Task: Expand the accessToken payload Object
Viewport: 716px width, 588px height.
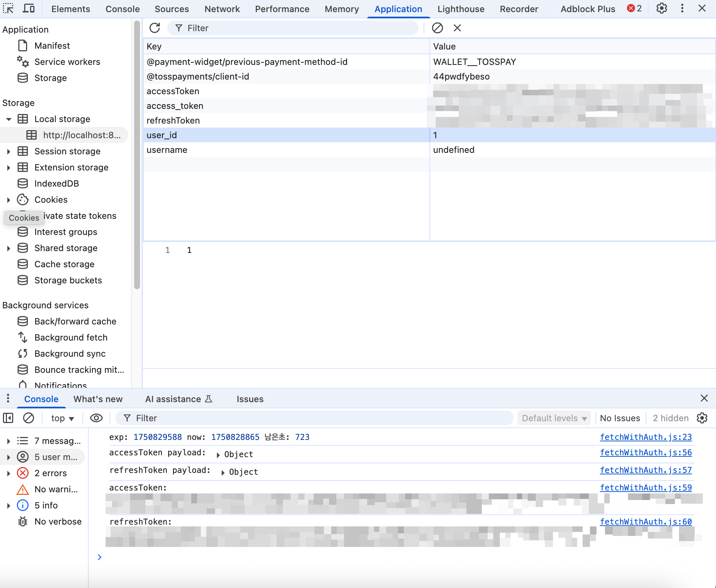Action: (x=218, y=455)
